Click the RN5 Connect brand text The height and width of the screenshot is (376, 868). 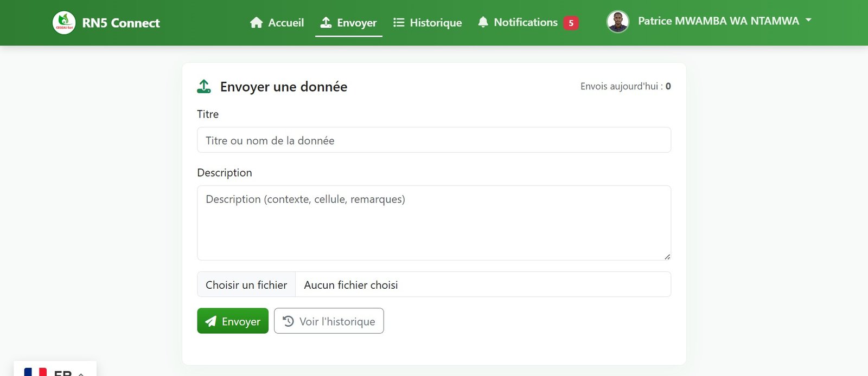[121, 23]
